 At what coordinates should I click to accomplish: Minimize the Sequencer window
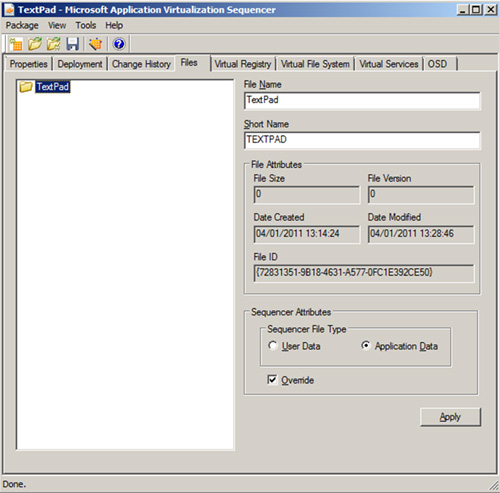pyautogui.click(x=462, y=10)
